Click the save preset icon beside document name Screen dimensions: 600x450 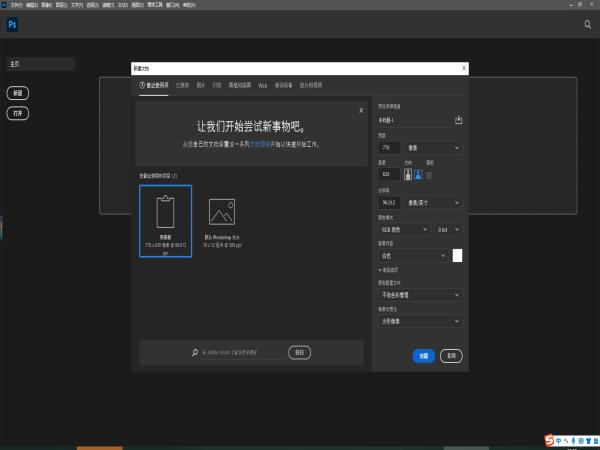click(459, 120)
